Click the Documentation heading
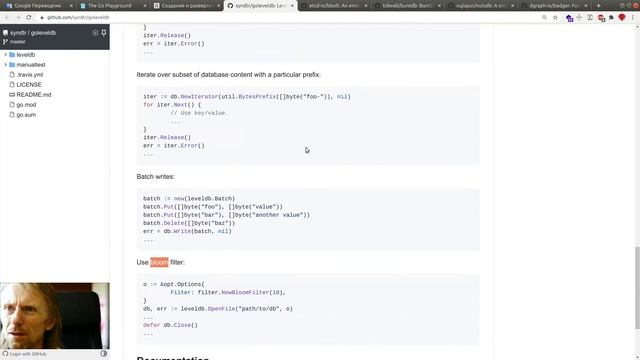Image resolution: width=640 pixels, height=360 pixels. tap(173, 358)
